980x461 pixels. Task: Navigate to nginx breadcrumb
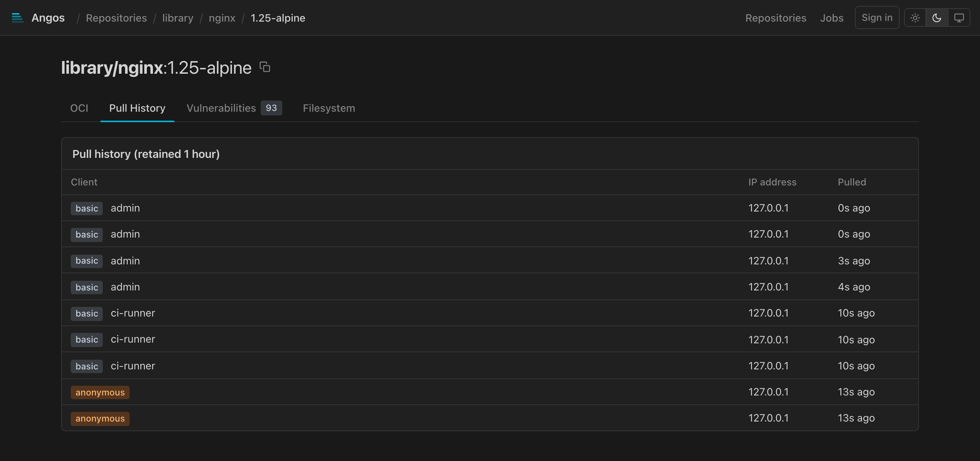(222, 18)
